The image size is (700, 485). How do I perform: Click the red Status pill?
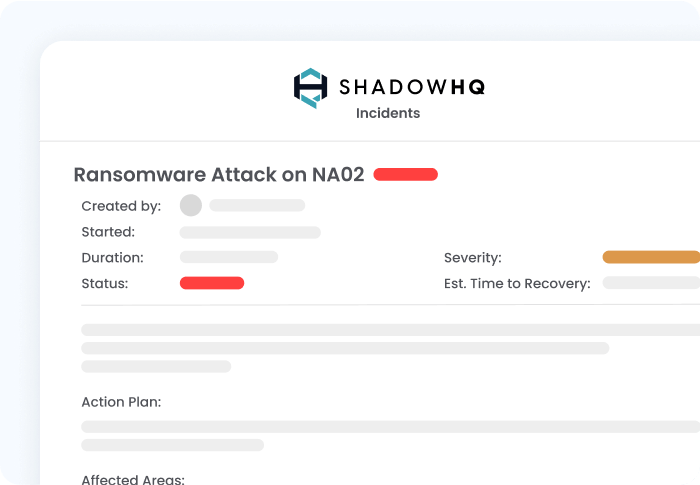(x=212, y=283)
